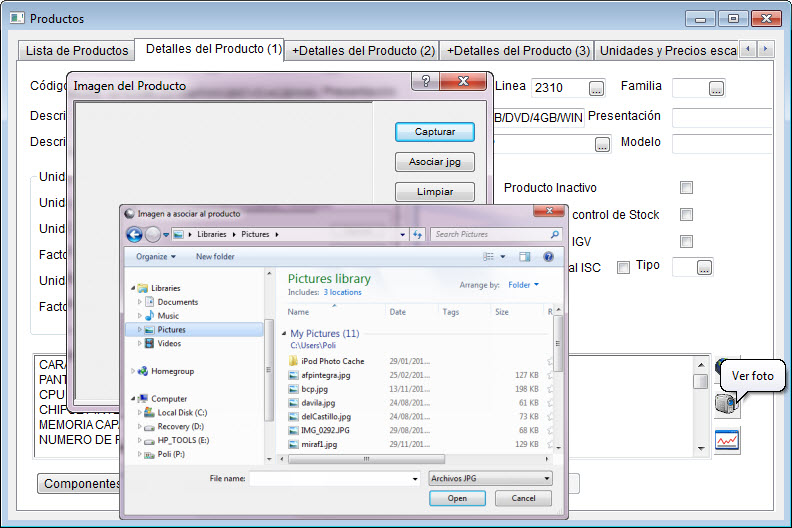Image resolution: width=792 pixels, height=528 pixels.
Task: Click the help icon in file dialog toolbar
Action: coord(548,257)
